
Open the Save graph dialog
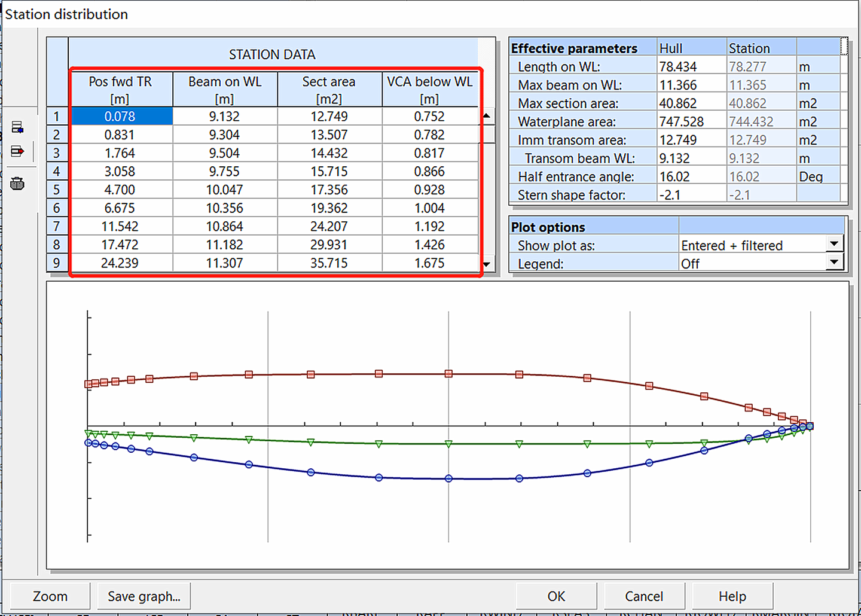(x=143, y=596)
